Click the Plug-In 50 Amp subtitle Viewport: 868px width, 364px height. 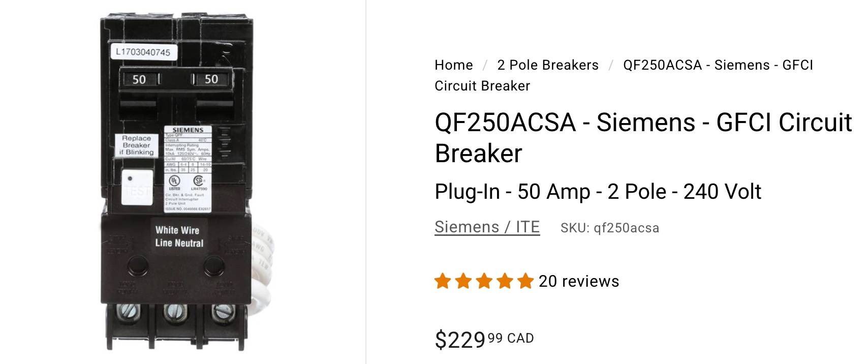(598, 192)
